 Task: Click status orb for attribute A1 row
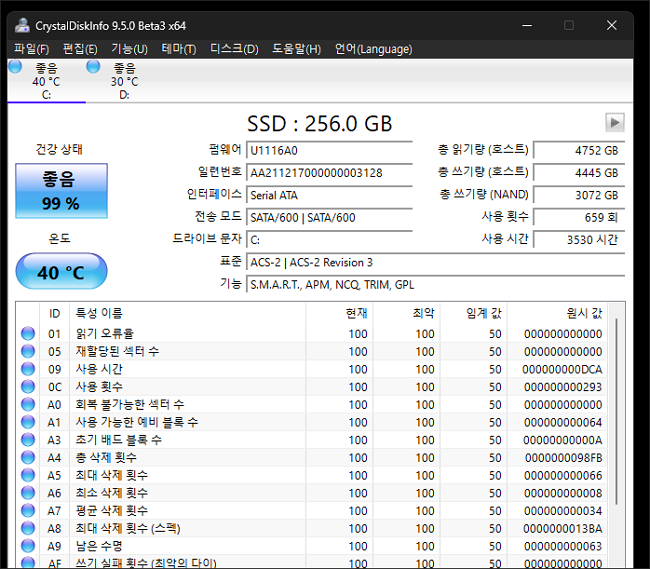[x=28, y=422]
